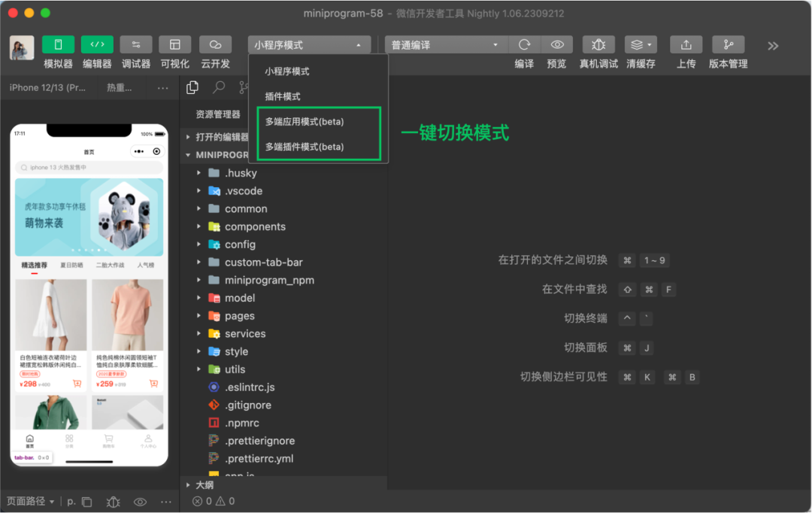The image size is (812, 513).
Task: Click the 预览 preview eye icon
Action: coord(556,44)
